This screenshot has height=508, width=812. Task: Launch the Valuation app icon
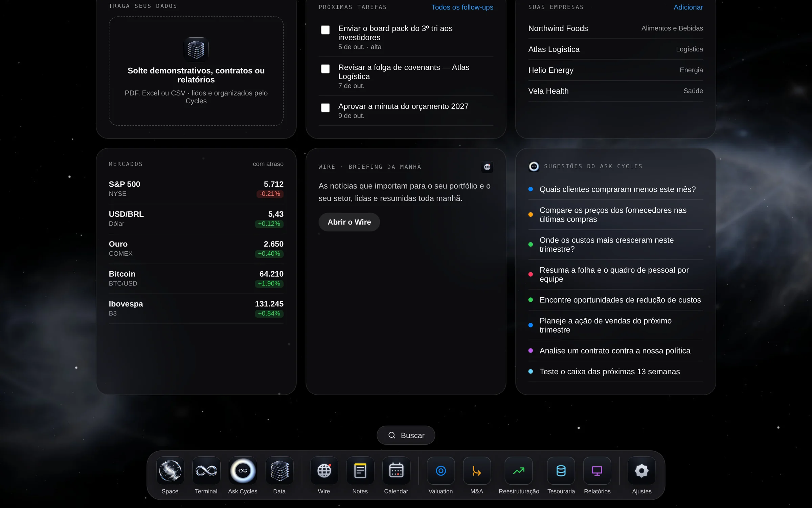coord(441,470)
